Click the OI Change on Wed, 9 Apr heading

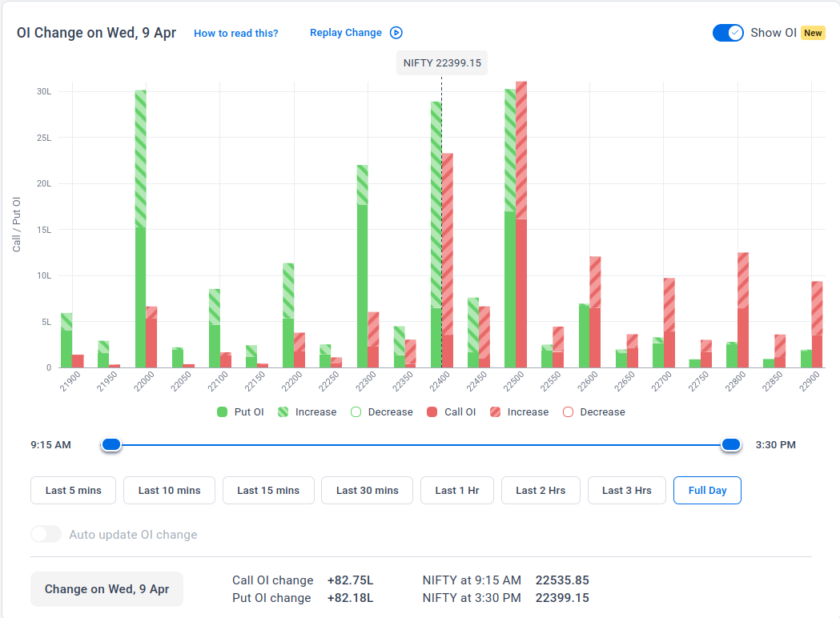[x=96, y=33]
